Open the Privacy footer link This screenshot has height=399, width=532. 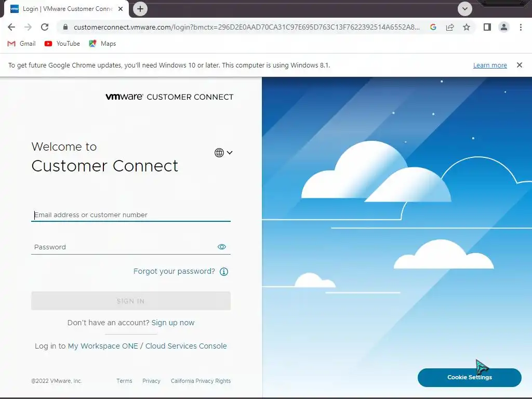tap(151, 381)
